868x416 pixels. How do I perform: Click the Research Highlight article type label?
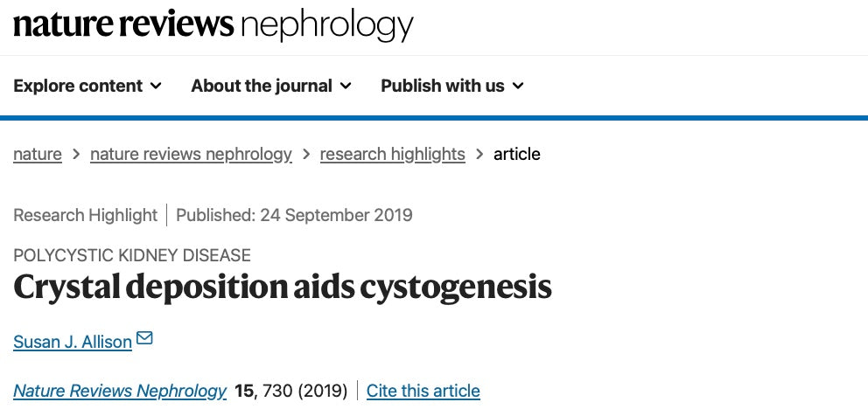coord(86,215)
